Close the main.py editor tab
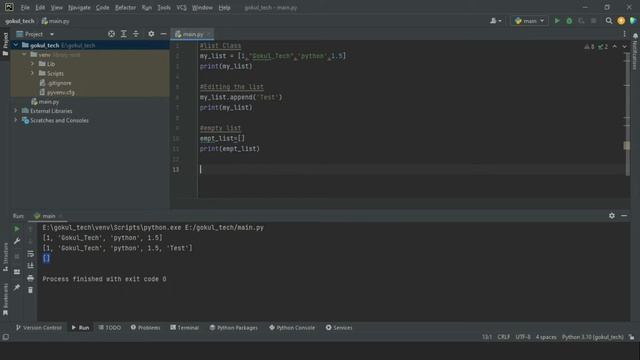640x360 pixels. pyautogui.click(x=208, y=34)
